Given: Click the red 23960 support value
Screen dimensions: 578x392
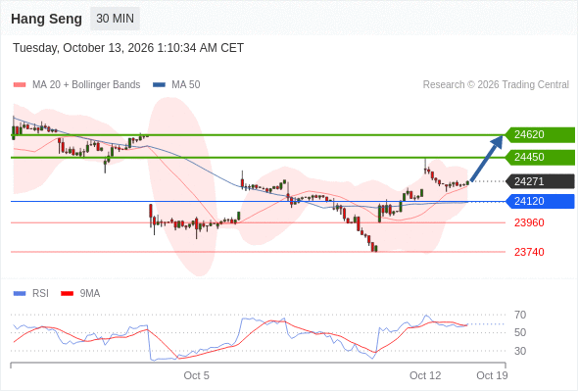Looking at the screenshot, I should [529, 222].
